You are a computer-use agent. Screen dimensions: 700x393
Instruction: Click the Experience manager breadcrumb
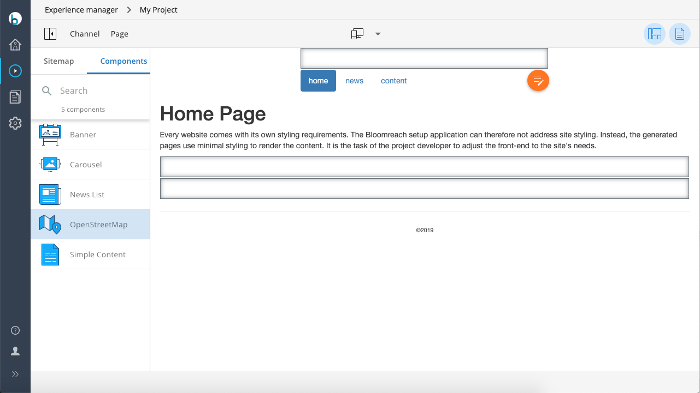point(81,10)
